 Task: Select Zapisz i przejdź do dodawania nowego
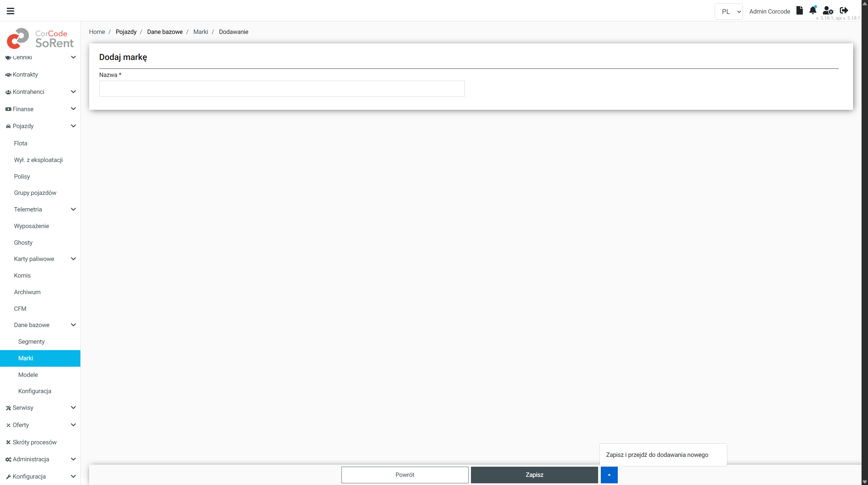657,455
